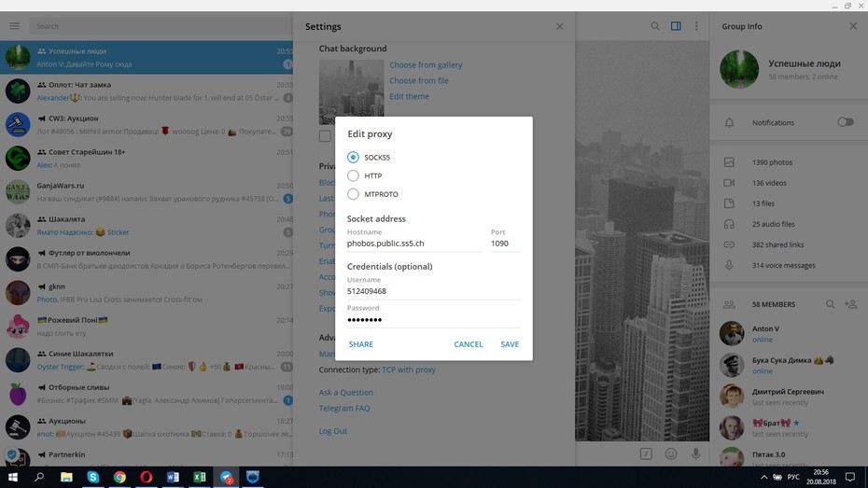Open chat Совет Старейшин 18+
The height and width of the screenshot is (488, 868).
pos(147,159)
